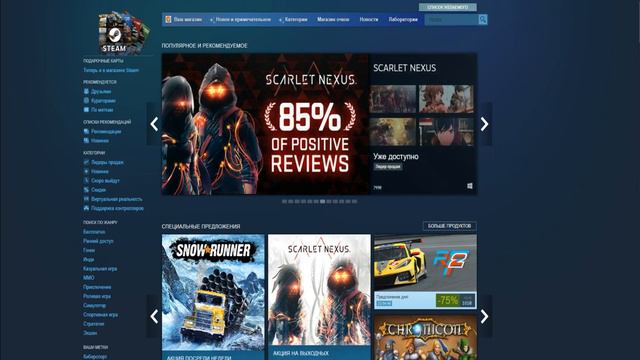Select the first carousel pagination dot
Viewport: 640px width, 360px height.
pos(284,201)
